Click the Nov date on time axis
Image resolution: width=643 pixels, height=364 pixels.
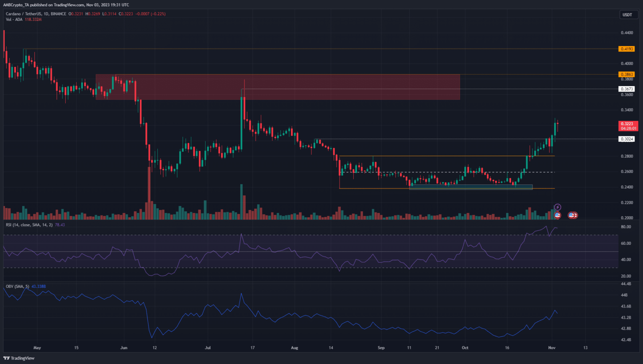point(552,348)
